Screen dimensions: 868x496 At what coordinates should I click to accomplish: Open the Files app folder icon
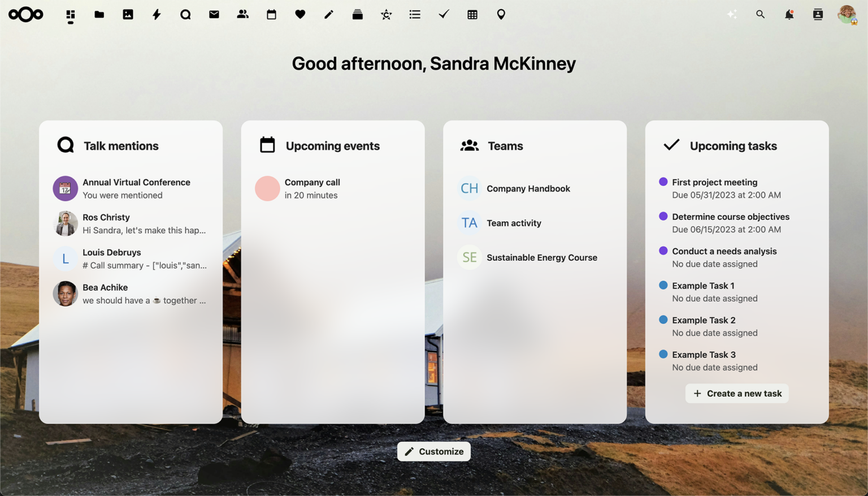click(x=99, y=15)
